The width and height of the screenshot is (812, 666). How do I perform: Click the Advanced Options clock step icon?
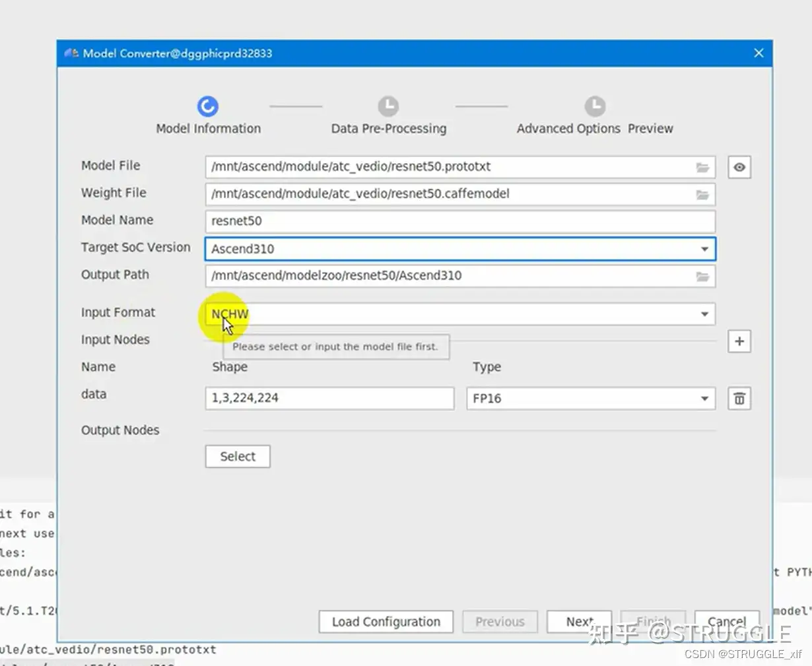point(595,106)
